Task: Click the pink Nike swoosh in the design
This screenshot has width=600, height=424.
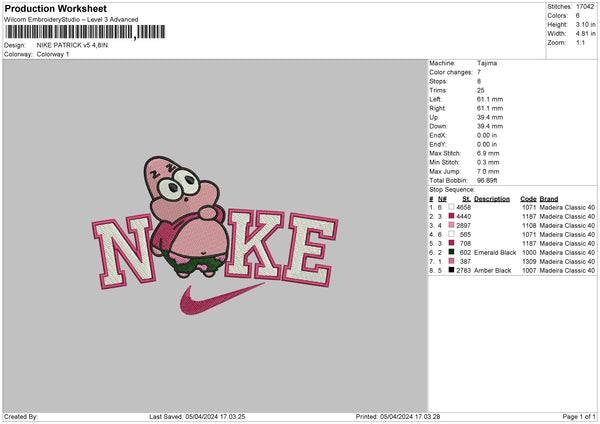Action: [222, 299]
